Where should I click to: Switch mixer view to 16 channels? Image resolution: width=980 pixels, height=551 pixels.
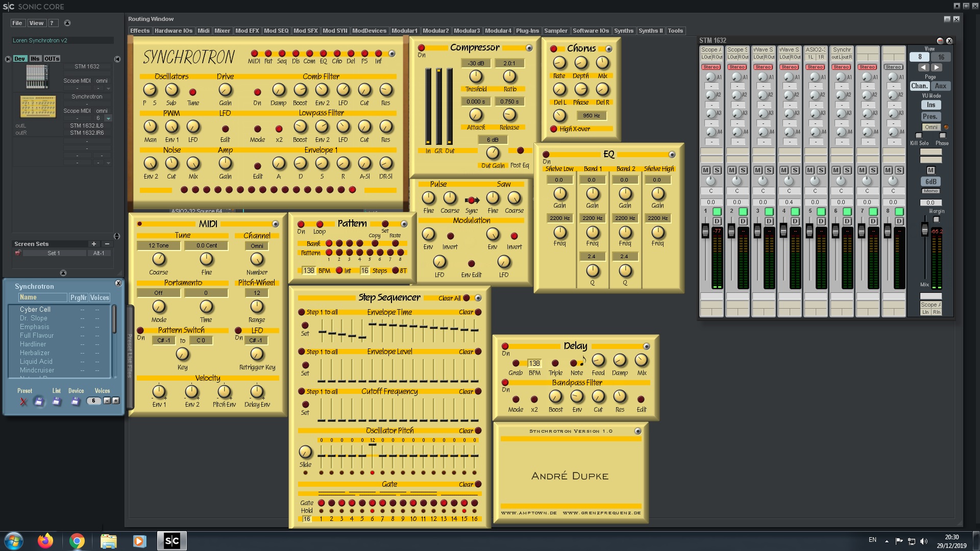click(x=941, y=57)
